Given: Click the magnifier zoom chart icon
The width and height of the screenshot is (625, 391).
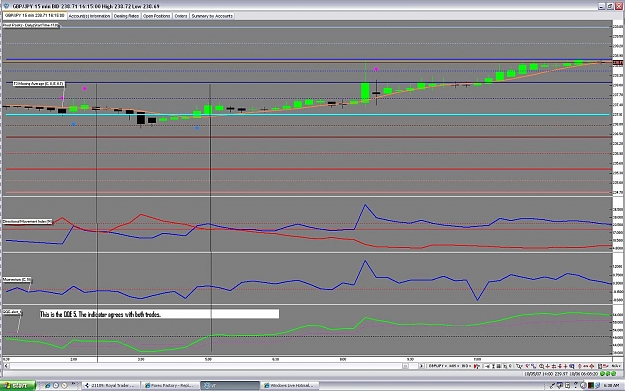Looking at the screenshot, I should pyautogui.click(x=541, y=366).
